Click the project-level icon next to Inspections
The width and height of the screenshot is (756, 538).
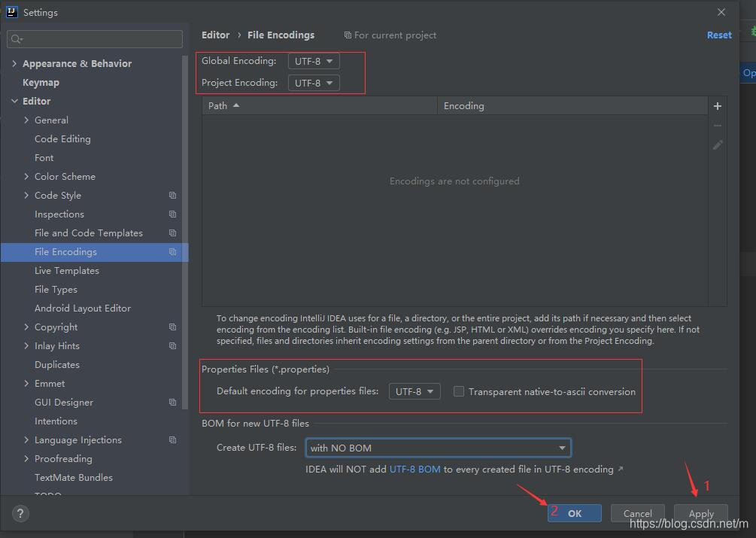pos(172,214)
